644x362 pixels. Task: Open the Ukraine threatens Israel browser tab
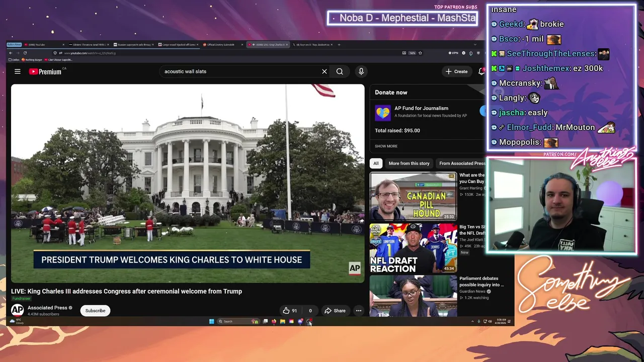pyautogui.click(x=89, y=45)
